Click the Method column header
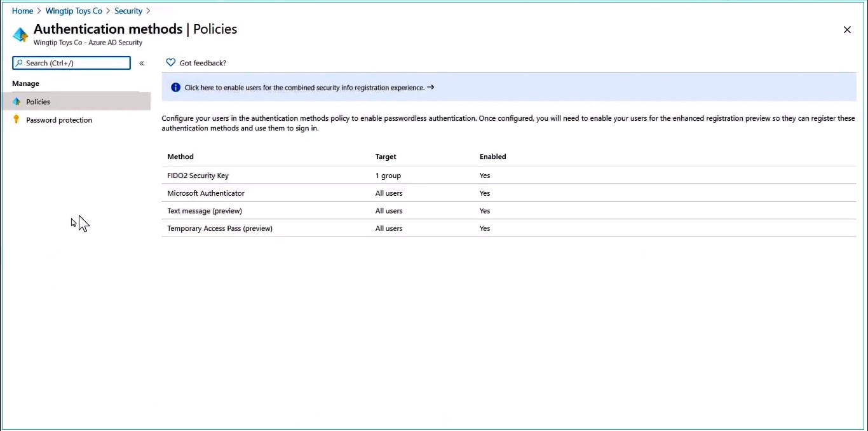The width and height of the screenshot is (868, 431). (180, 156)
